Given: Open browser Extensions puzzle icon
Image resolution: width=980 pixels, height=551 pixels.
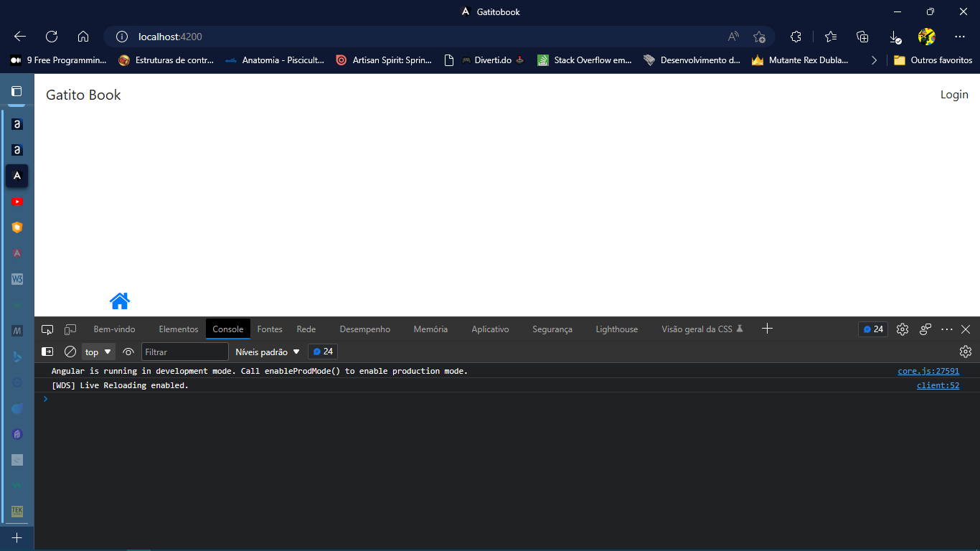Looking at the screenshot, I should pos(796,37).
